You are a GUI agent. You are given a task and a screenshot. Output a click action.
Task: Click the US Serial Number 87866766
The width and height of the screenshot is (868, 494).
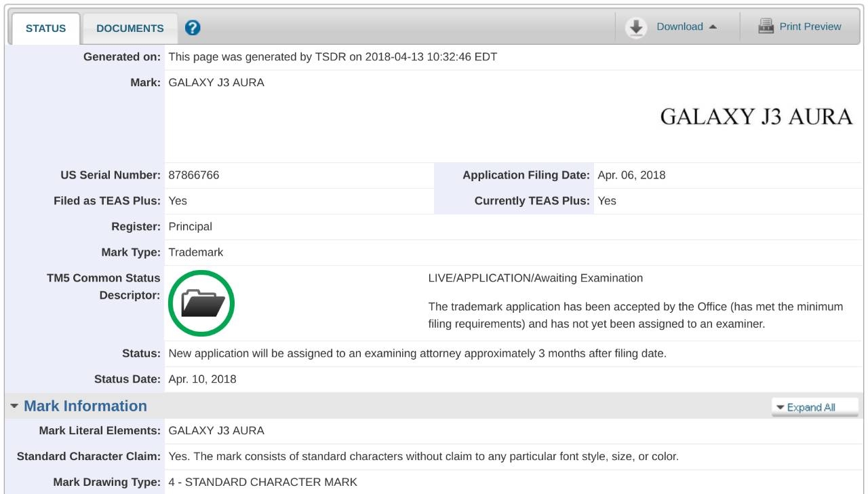[x=193, y=175]
